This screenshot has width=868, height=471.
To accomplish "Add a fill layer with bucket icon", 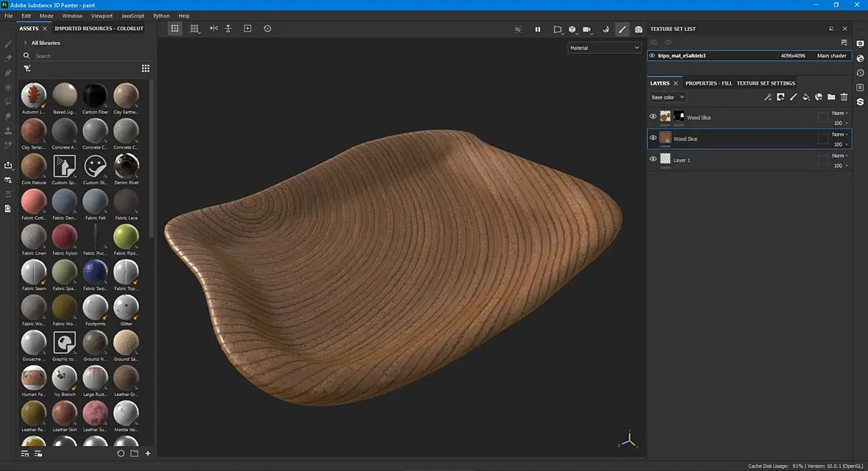I will [x=805, y=97].
